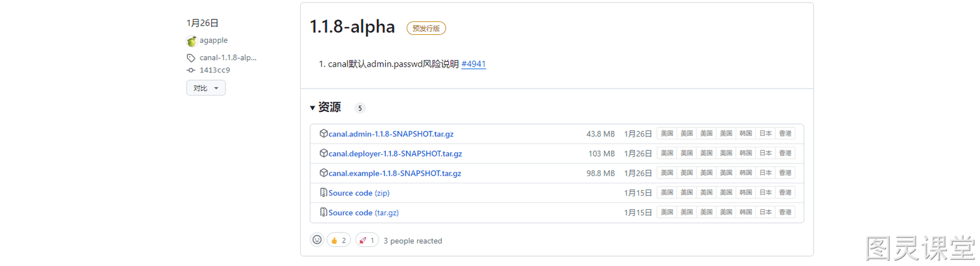This screenshot has height=266, width=980.
Task: Open the smiley add-reaction picker
Action: (x=317, y=240)
